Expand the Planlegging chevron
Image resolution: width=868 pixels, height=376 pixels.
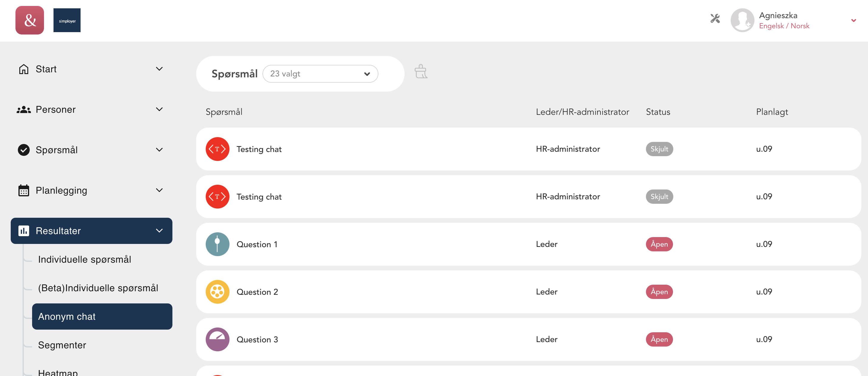[159, 190]
